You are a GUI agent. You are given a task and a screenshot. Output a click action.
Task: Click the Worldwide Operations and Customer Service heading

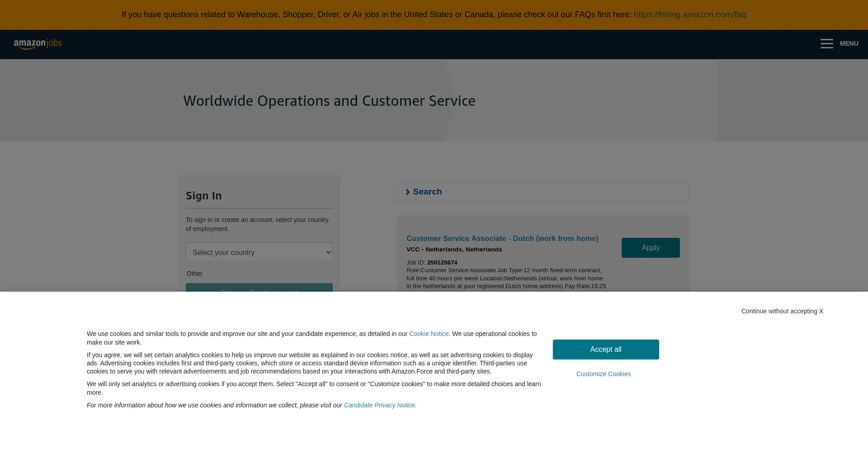[x=329, y=101]
